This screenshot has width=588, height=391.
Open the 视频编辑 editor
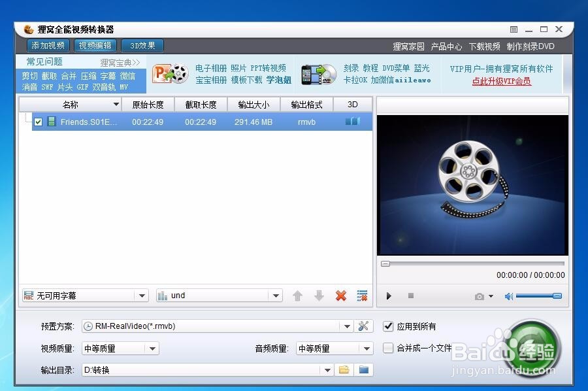95,46
